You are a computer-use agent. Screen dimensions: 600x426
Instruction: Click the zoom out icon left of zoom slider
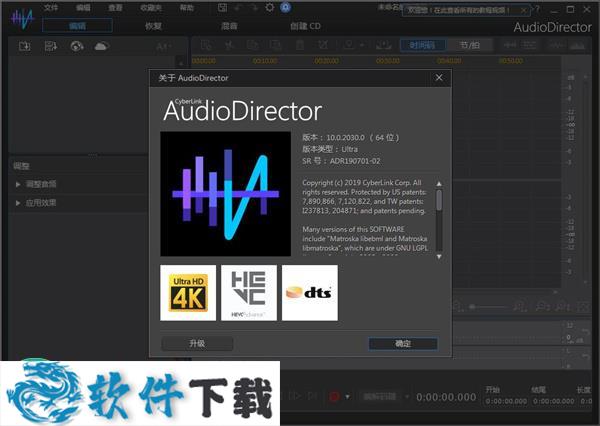457,306
